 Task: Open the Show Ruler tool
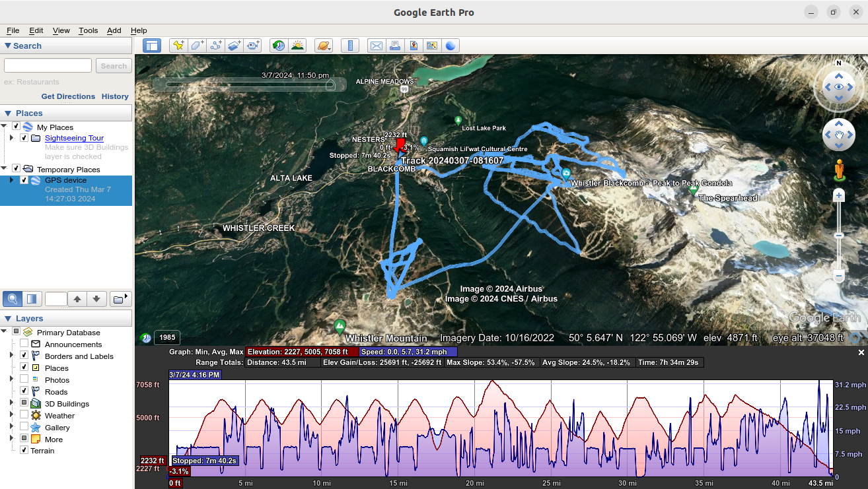[350, 46]
